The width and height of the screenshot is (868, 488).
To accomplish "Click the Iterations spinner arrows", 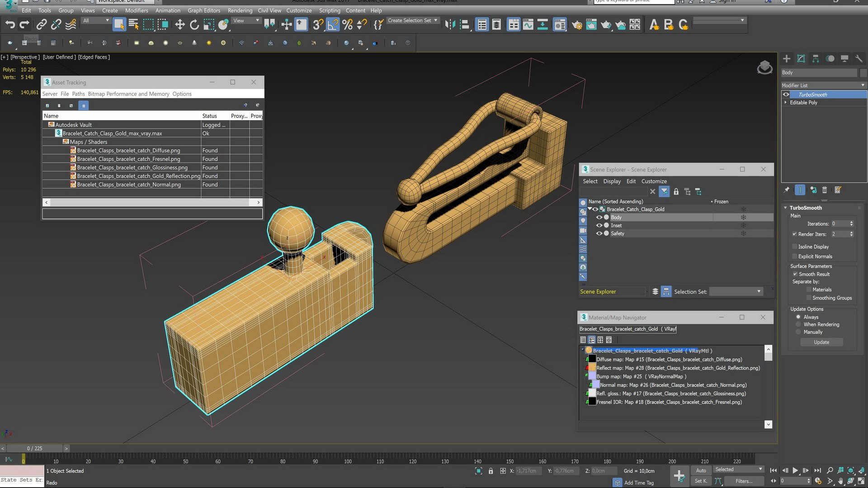I will point(851,224).
